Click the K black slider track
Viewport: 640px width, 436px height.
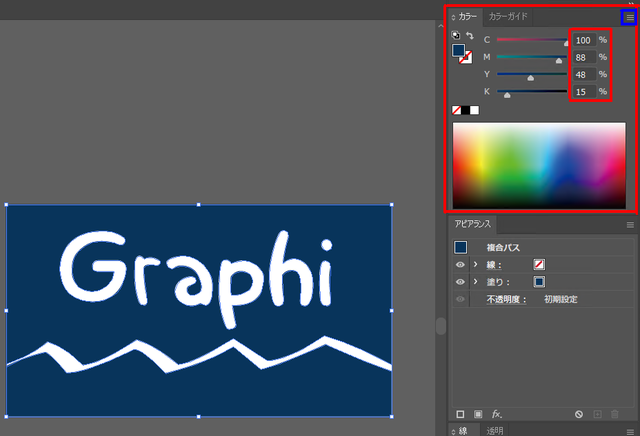532,91
